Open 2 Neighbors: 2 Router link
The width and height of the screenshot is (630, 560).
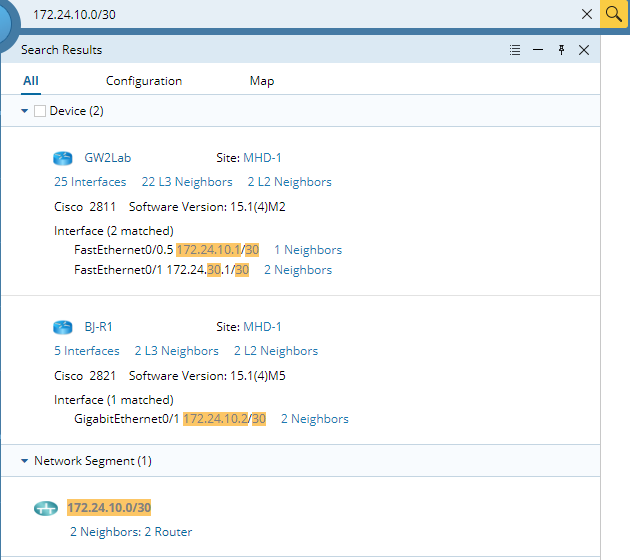point(131,532)
